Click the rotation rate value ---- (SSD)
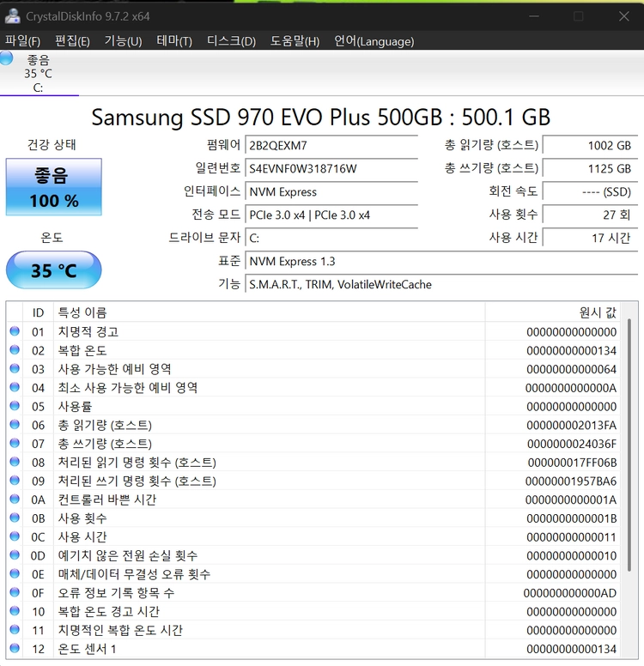Viewport: 644px width, 666px height. 591,192
